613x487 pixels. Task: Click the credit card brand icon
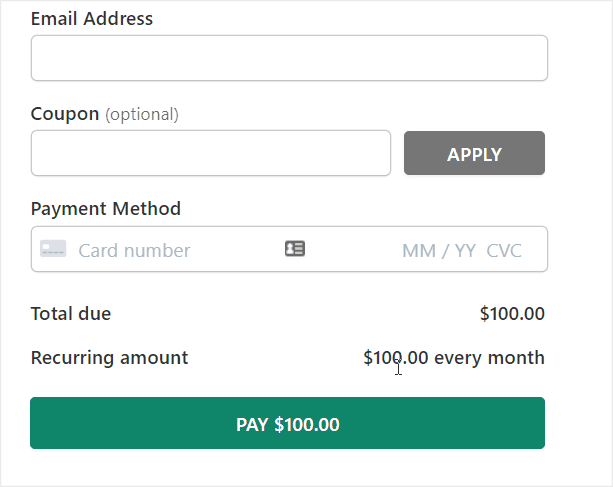click(x=53, y=249)
